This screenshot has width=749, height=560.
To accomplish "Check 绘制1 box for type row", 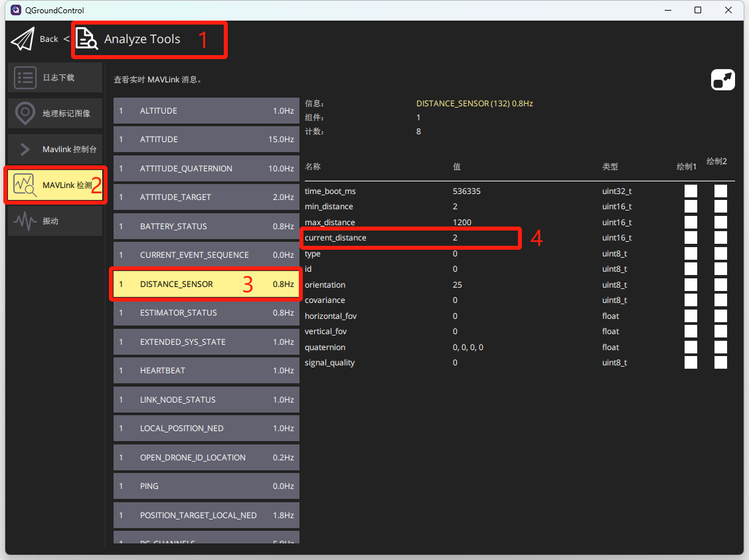I will pos(691,254).
